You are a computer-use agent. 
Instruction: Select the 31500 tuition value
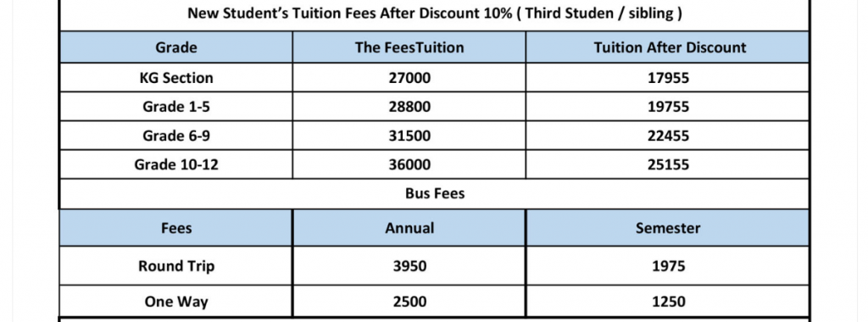coord(409,136)
